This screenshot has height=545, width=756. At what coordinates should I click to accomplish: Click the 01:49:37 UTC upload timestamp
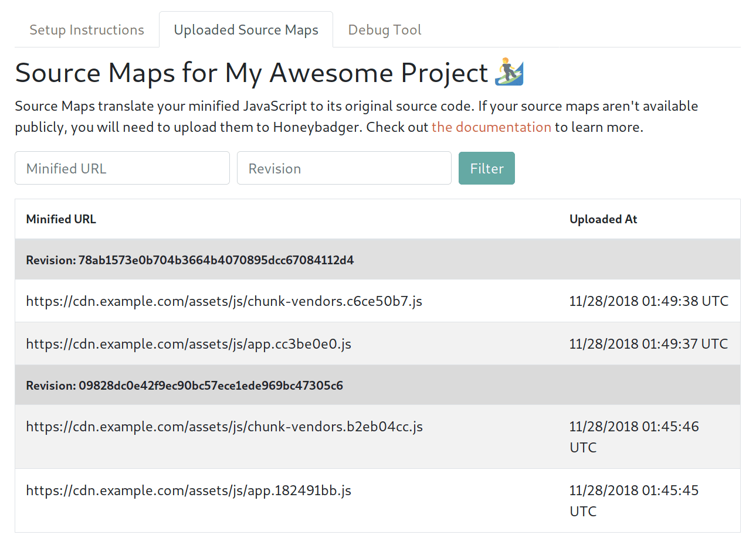649,344
